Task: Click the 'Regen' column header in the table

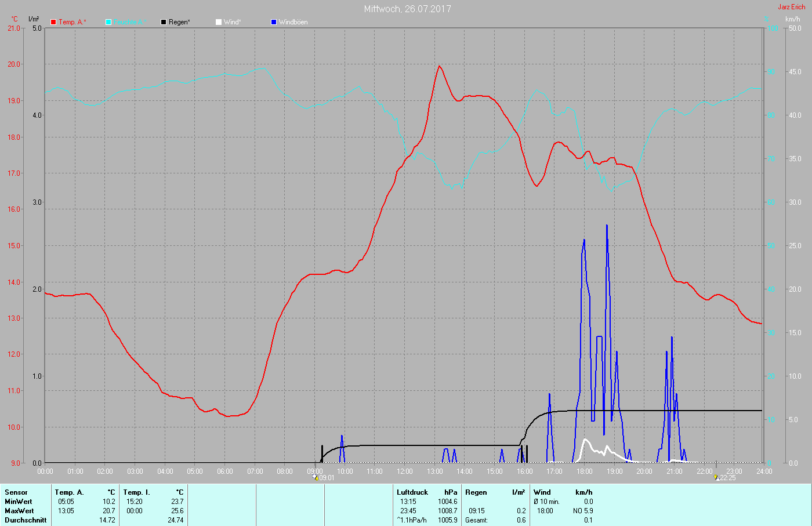Action: (476, 492)
